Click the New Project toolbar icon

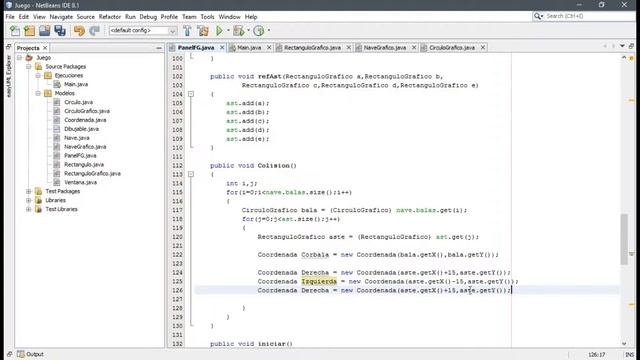click(x=29, y=31)
